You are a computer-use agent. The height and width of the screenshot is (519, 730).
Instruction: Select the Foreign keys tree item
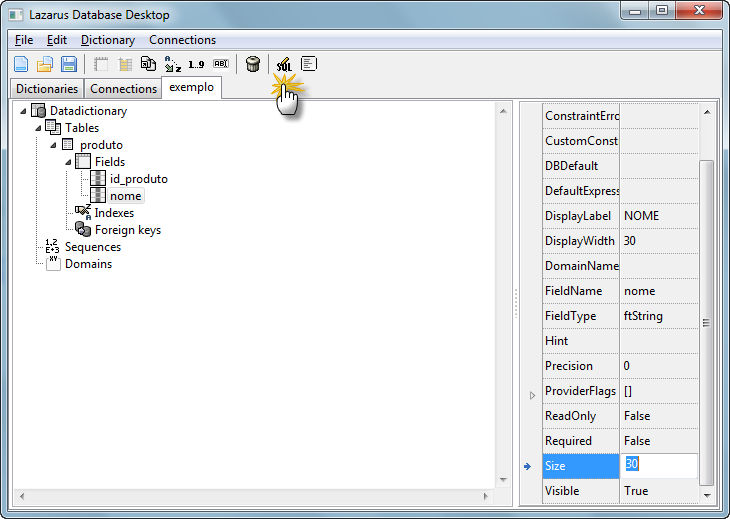128,230
